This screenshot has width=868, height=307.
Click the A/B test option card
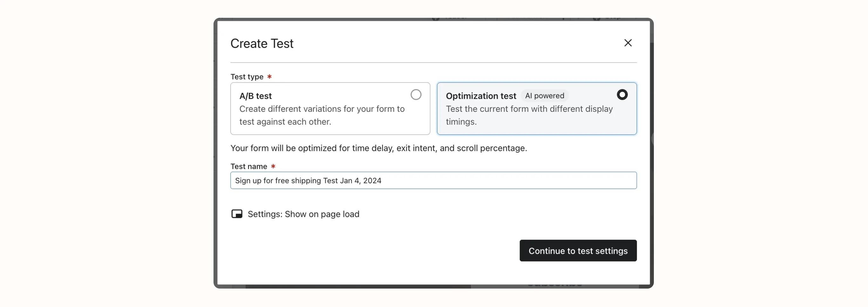click(330, 108)
